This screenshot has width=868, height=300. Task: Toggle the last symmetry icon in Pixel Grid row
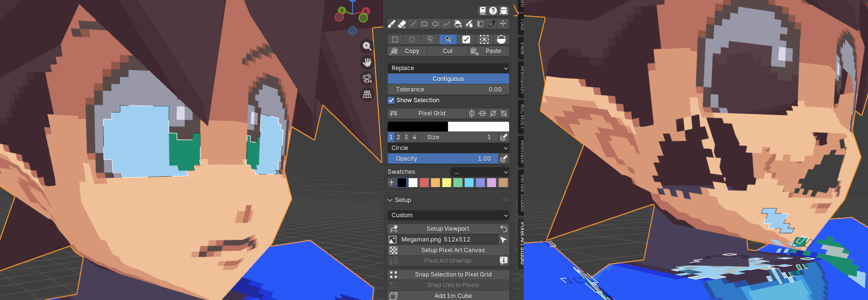[x=504, y=113]
